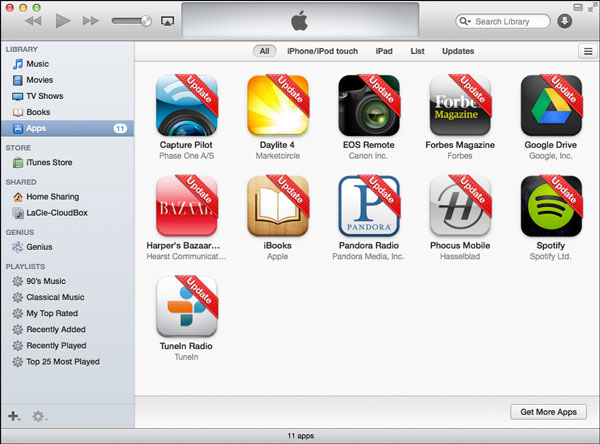Open Music in the Library sidebar
The image size is (600, 444).
[x=67, y=64]
